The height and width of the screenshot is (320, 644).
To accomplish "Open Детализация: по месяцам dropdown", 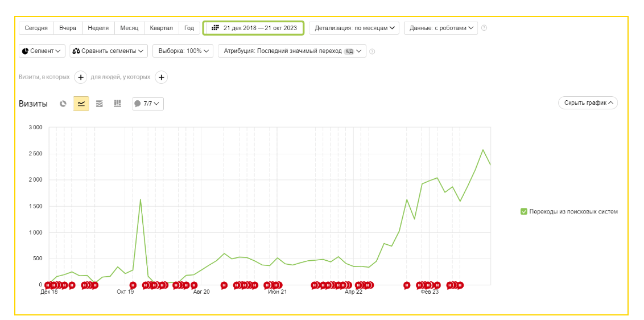I will pos(354,28).
